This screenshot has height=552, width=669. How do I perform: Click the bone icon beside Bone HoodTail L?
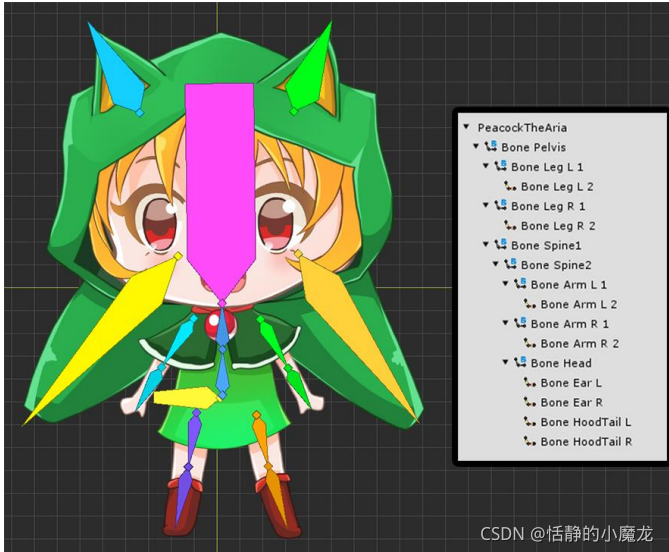tap(530, 421)
